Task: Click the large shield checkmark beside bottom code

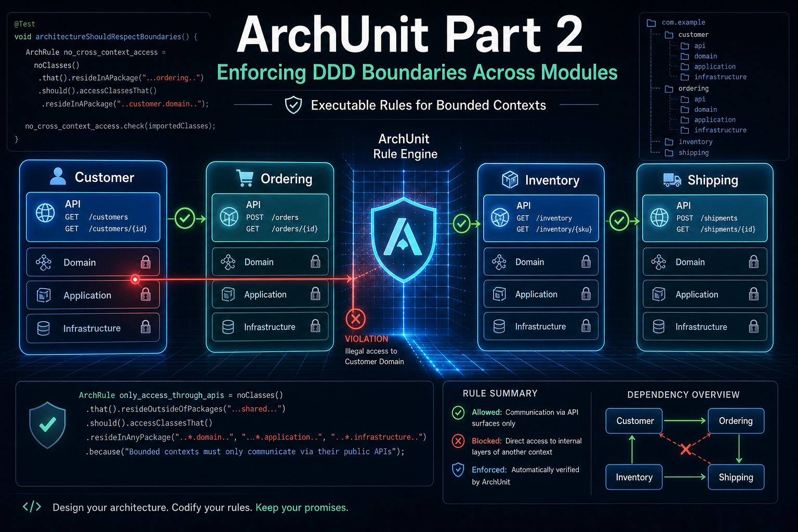Action: [47, 425]
